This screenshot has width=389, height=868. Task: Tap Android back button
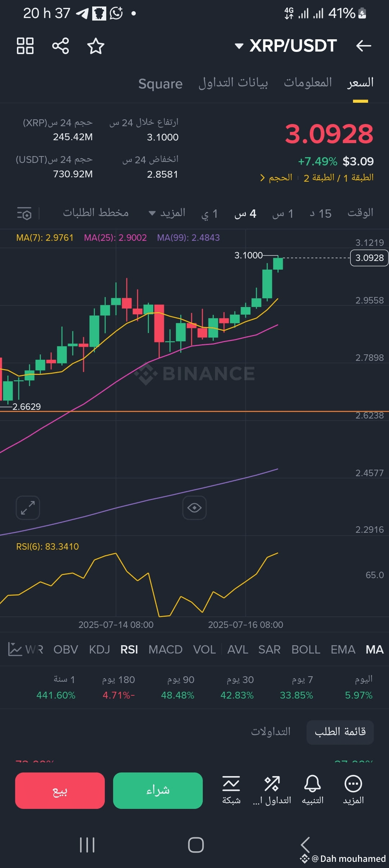(305, 845)
